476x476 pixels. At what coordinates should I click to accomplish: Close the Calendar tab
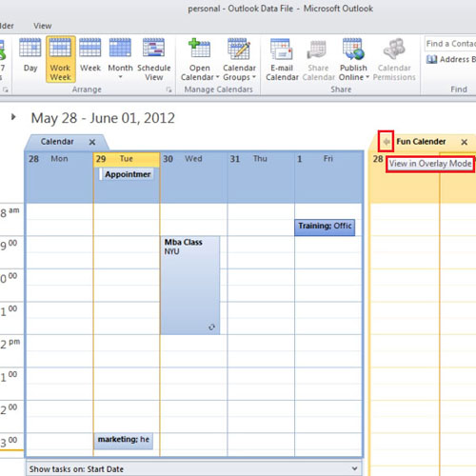click(92, 142)
